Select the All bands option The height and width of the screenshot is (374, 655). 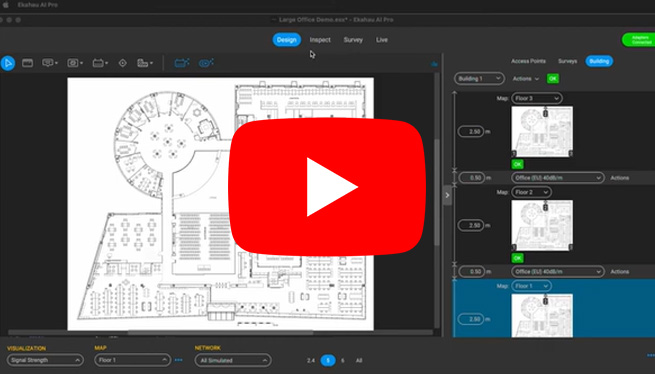pos(359,360)
